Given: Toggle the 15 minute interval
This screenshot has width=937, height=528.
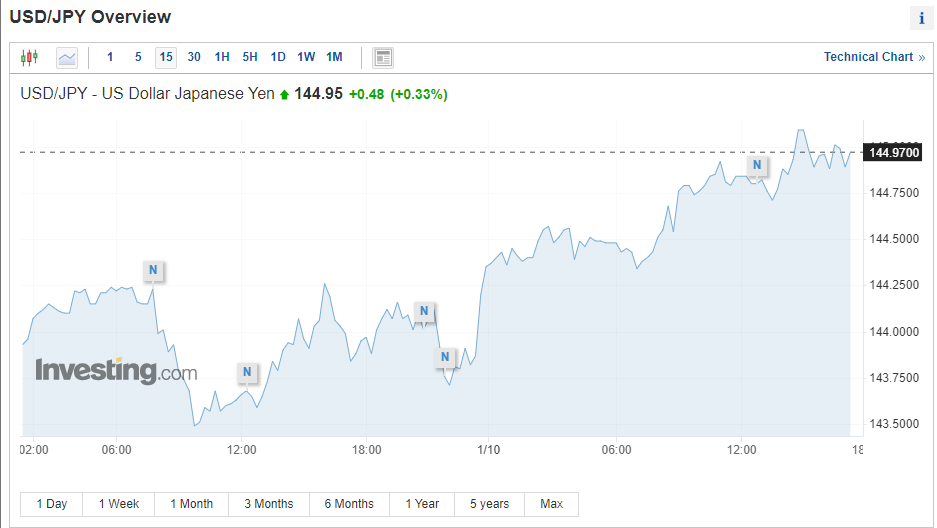Looking at the screenshot, I should coord(166,57).
